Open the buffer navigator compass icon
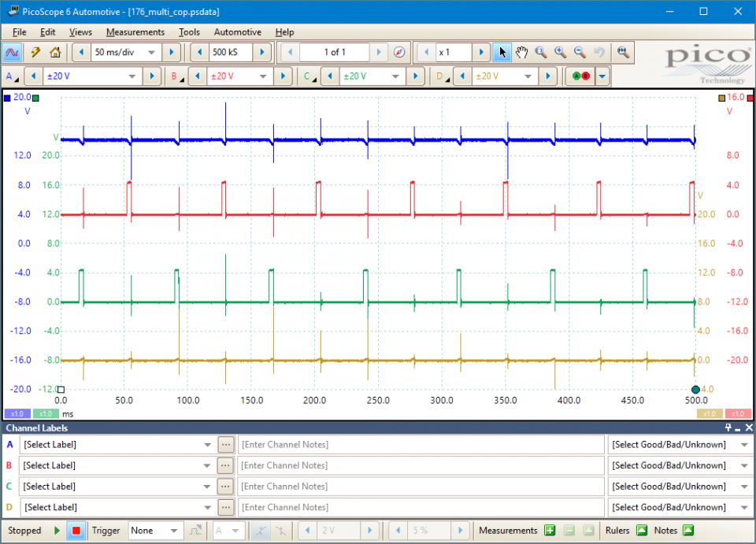This screenshot has height=544, width=756. point(399,52)
